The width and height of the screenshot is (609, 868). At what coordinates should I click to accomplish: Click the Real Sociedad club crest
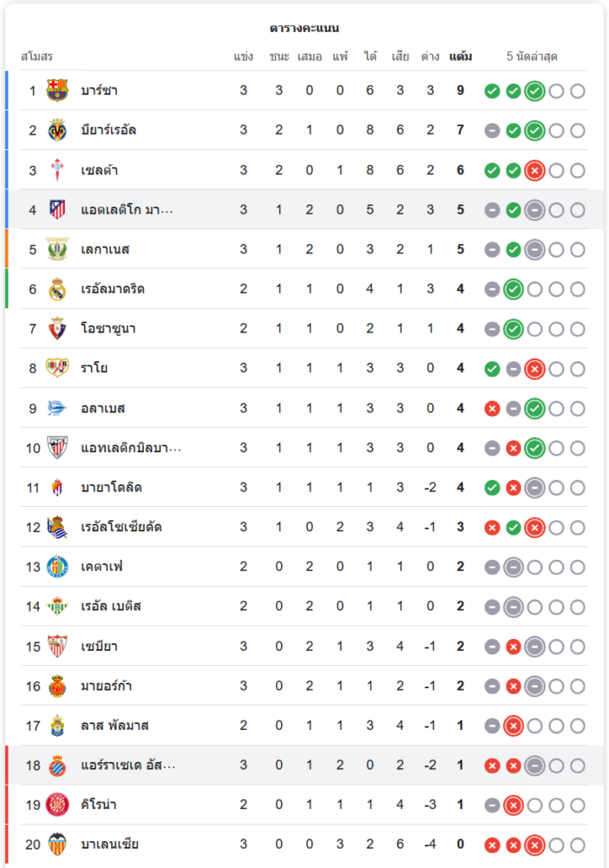pos(57,527)
